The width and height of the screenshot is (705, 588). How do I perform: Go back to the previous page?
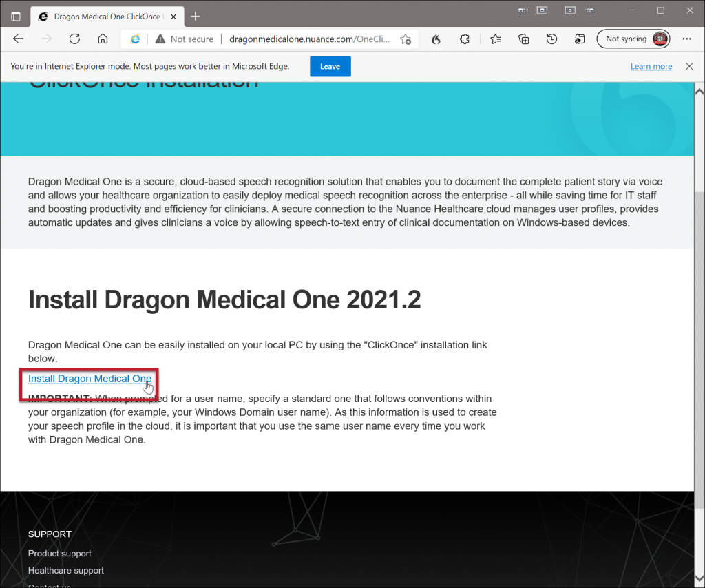pyautogui.click(x=19, y=39)
